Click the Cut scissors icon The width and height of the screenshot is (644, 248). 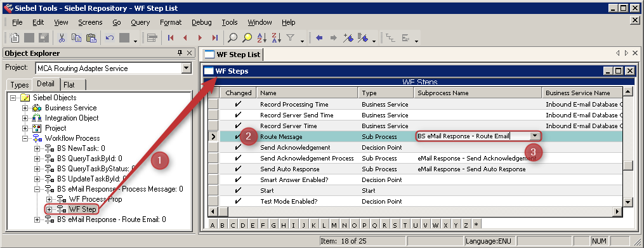[x=62, y=38]
